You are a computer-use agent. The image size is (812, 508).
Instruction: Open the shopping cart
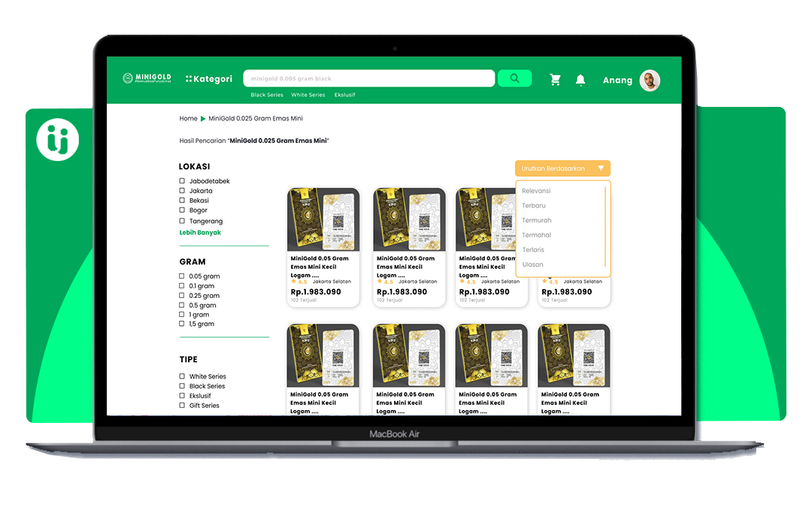[x=556, y=80]
